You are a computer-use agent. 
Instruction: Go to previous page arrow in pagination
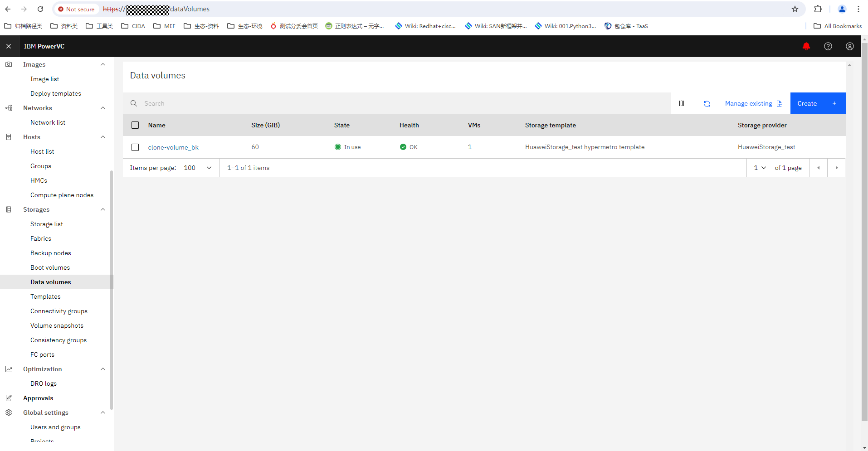click(x=818, y=168)
